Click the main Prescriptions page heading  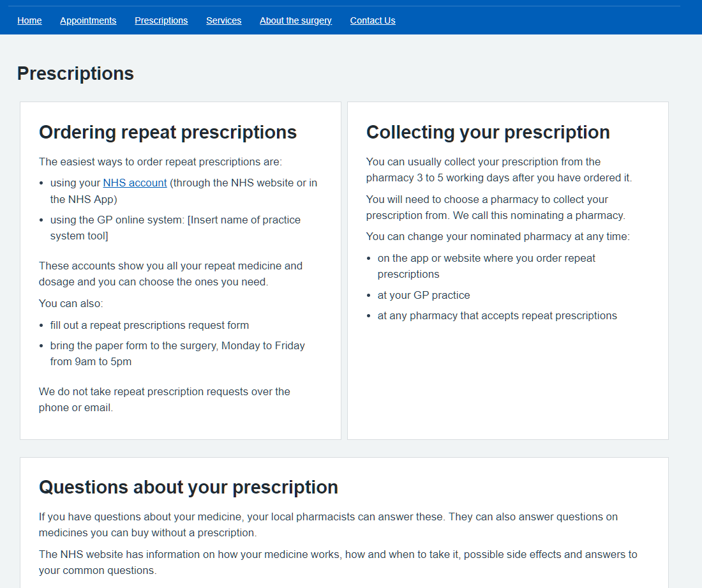click(75, 73)
